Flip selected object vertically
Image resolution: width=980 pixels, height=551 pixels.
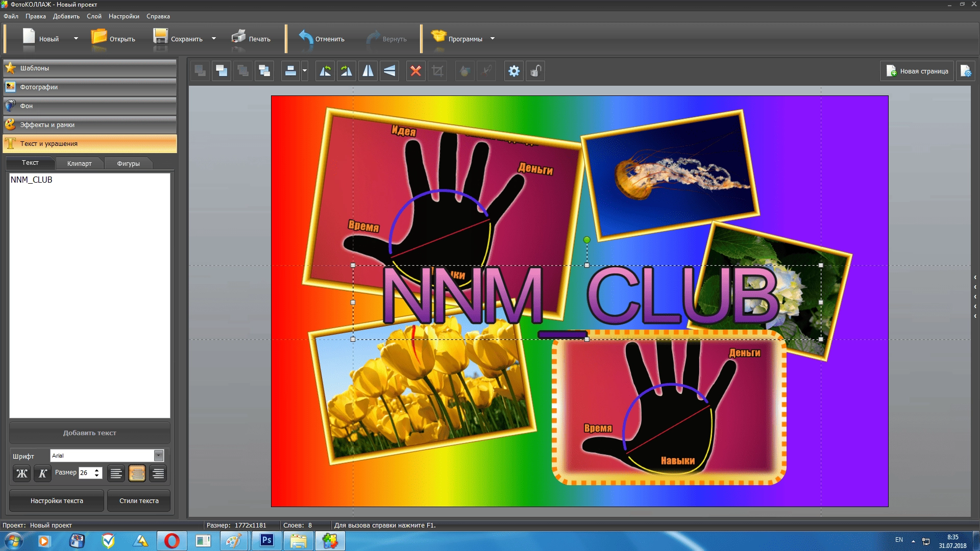(x=389, y=71)
